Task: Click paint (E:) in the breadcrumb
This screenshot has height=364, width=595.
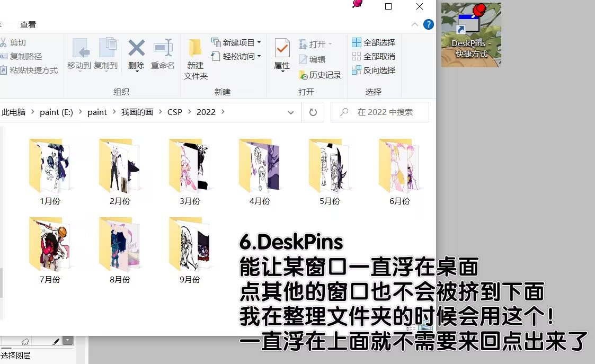Action: pos(56,112)
